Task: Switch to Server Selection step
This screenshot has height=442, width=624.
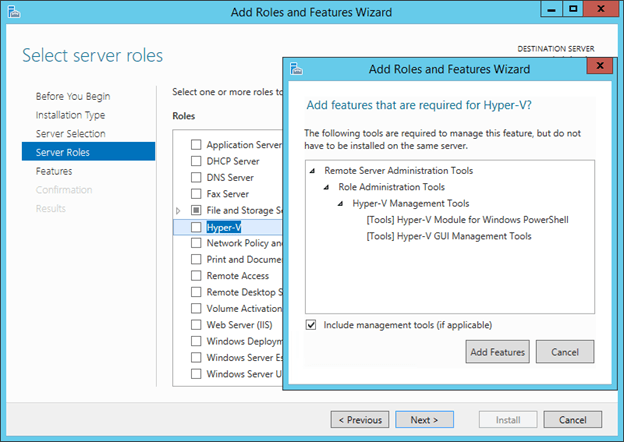Action: 70,134
